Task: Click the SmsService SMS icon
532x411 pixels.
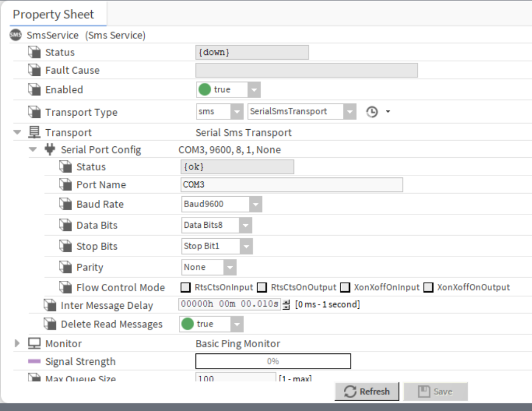Action: pyautogui.click(x=16, y=35)
